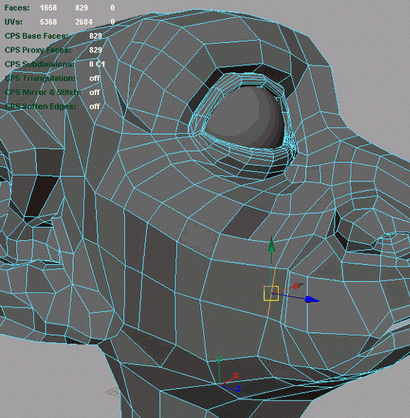Click the "1658" faces count value

(x=48, y=8)
